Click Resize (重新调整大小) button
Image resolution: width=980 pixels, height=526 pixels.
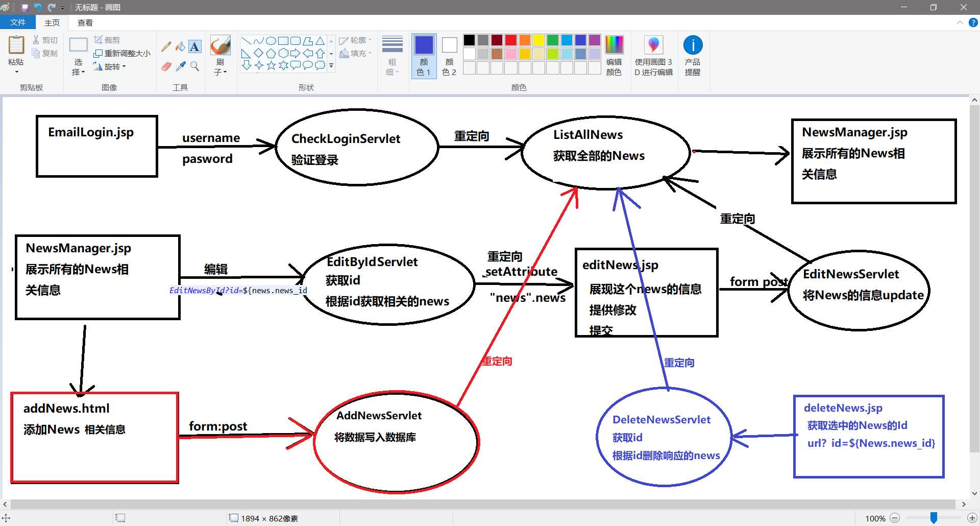[x=122, y=53]
